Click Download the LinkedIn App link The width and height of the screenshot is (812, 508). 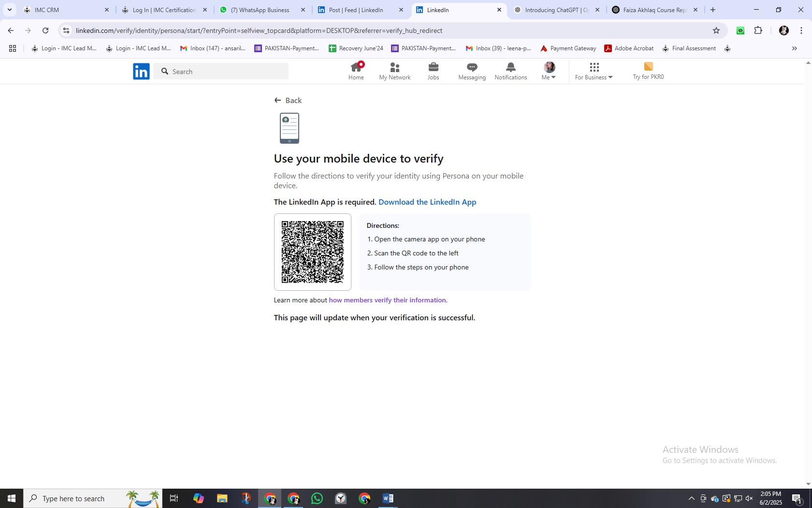(x=427, y=202)
